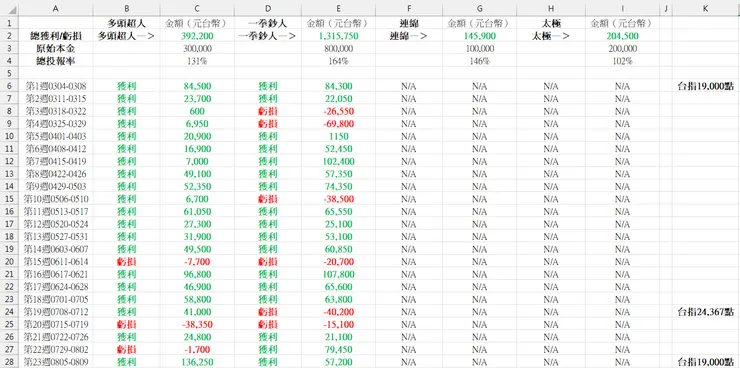Click the 連綿 header cell in row 1
The image size is (740, 368).
click(x=409, y=24)
